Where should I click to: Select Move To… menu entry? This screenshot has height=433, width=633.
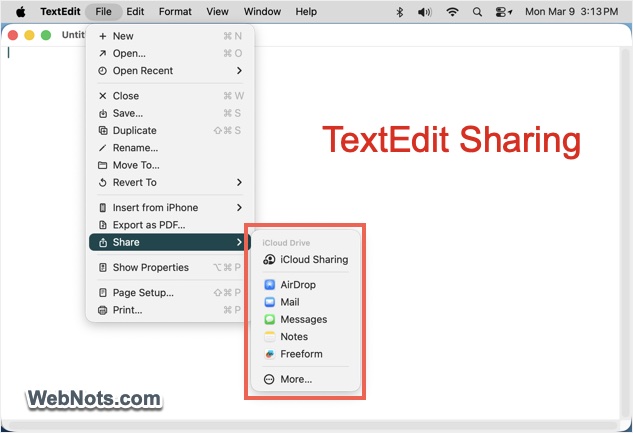point(170,165)
